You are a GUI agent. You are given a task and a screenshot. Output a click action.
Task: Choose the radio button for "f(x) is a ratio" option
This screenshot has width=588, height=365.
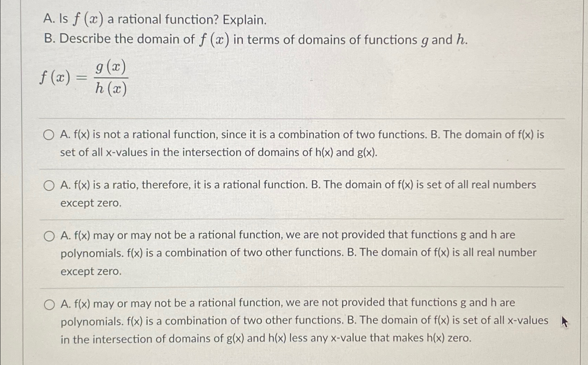pyautogui.click(x=49, y=186)
